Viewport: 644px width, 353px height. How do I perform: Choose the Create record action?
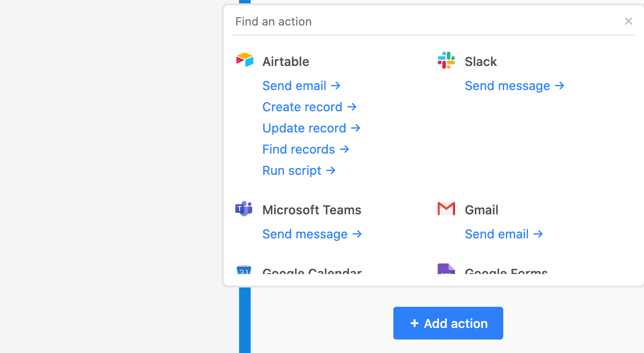(309, 107)
